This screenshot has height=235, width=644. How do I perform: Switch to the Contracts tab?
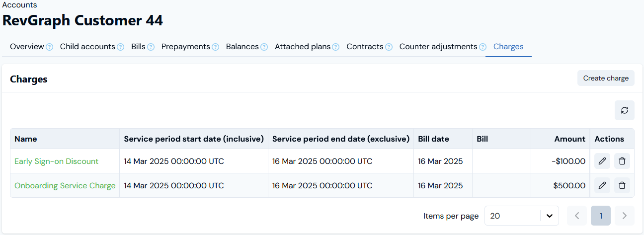tap(365, 47)
